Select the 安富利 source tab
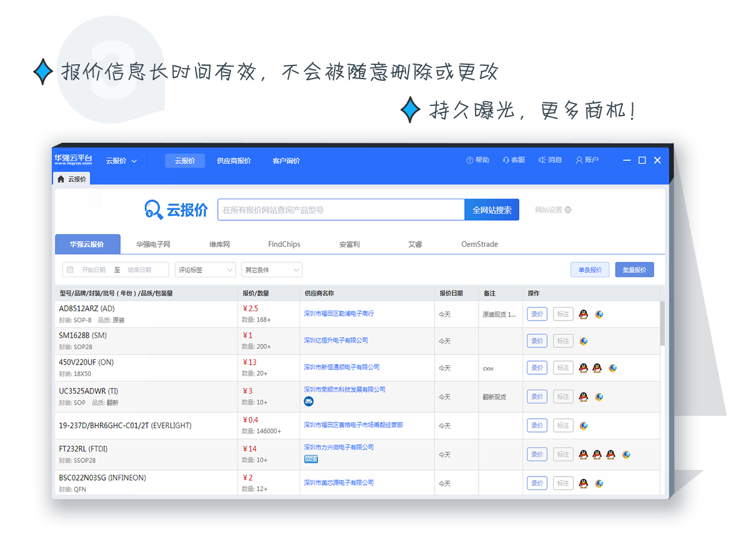Image resolution: width=756 pixels, height=533 pixels. [349, 244]
